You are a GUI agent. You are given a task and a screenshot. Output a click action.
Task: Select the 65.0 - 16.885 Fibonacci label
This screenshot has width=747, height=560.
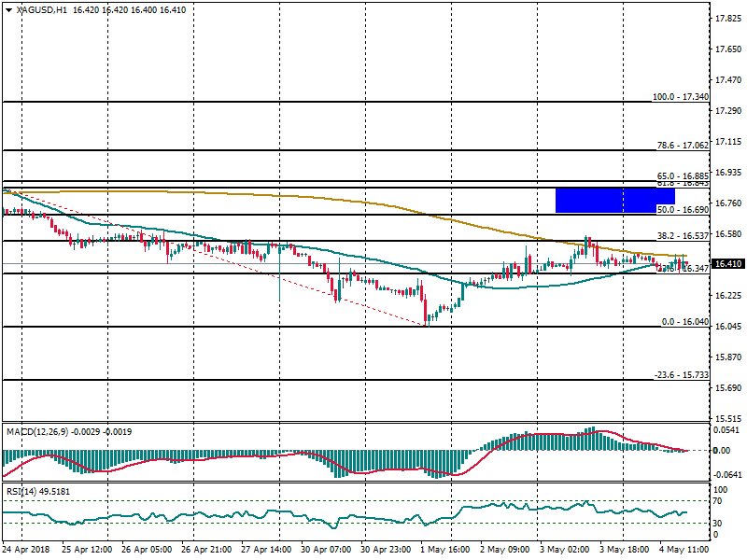pos(683,175)
